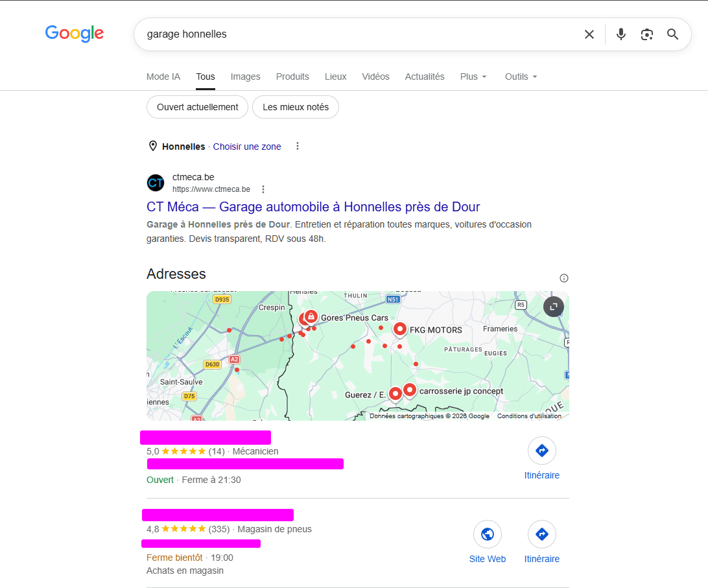Viewport: 708px width, 588px height.
Task: Expand the Outils dropdown
Action: [521, 76]
